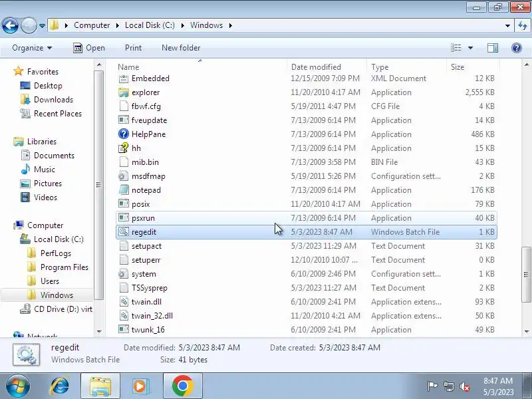Click the Help question mark icon
Image resolution: width=532 pixels, height=399 pixels.
[x=517, y=48]
